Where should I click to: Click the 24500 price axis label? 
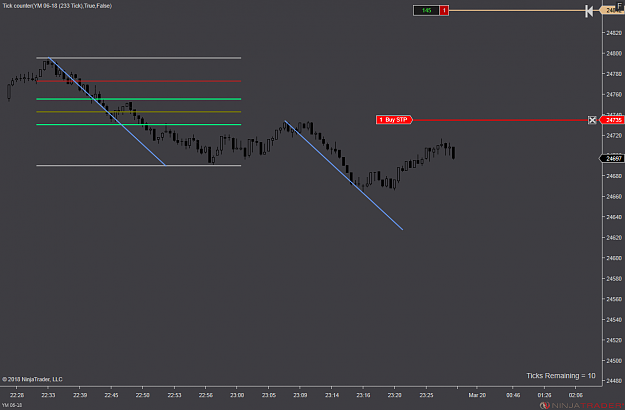(x=614, y=361)
